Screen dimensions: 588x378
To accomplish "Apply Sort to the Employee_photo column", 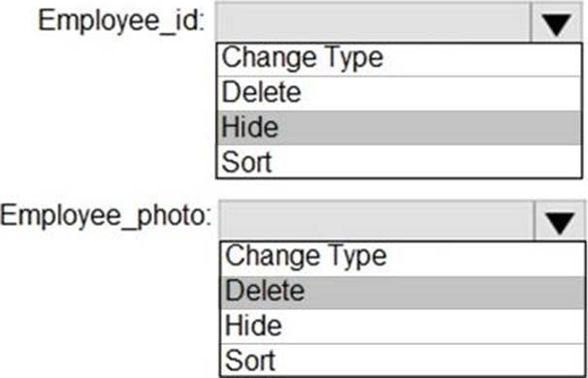I will (x=403, y=360).
